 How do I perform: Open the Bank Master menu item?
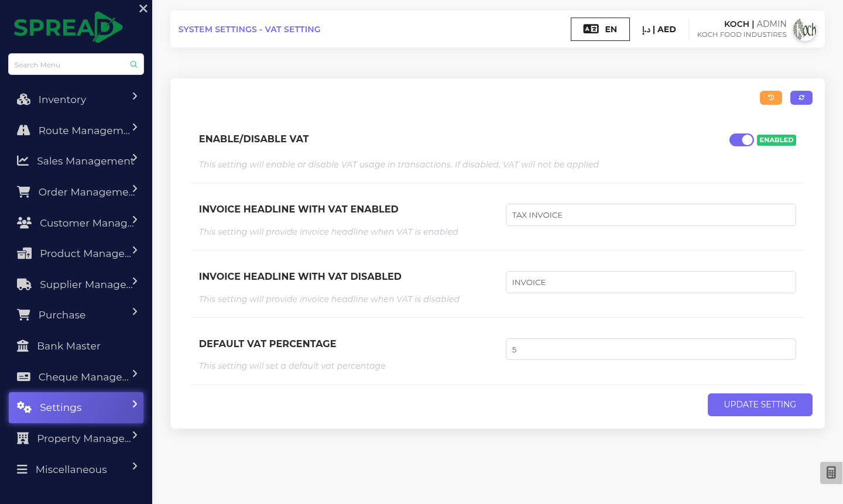76,346
